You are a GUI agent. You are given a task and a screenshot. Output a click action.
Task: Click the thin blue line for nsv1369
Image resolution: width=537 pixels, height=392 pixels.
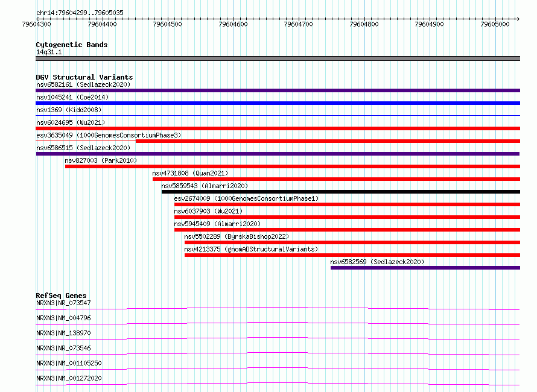[278, 116]
